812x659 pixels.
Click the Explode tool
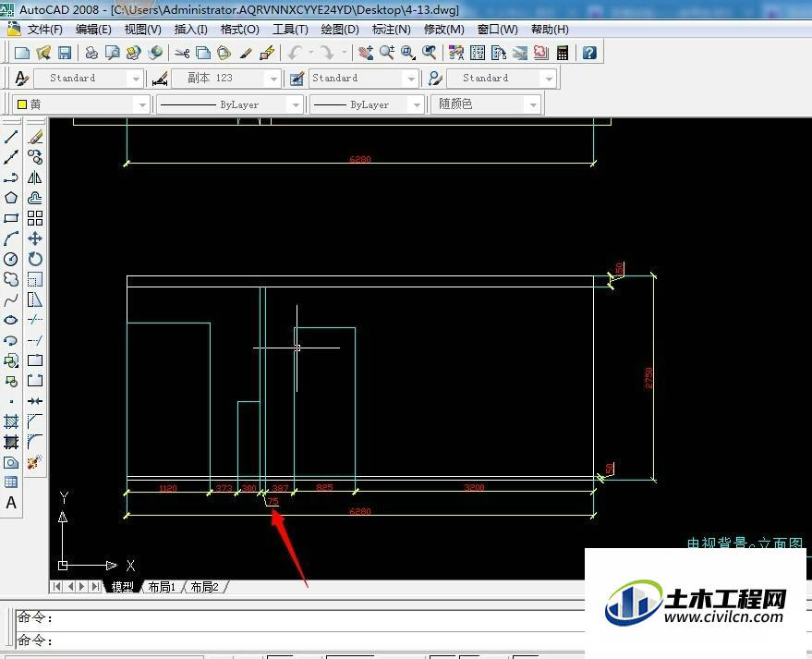35,462
